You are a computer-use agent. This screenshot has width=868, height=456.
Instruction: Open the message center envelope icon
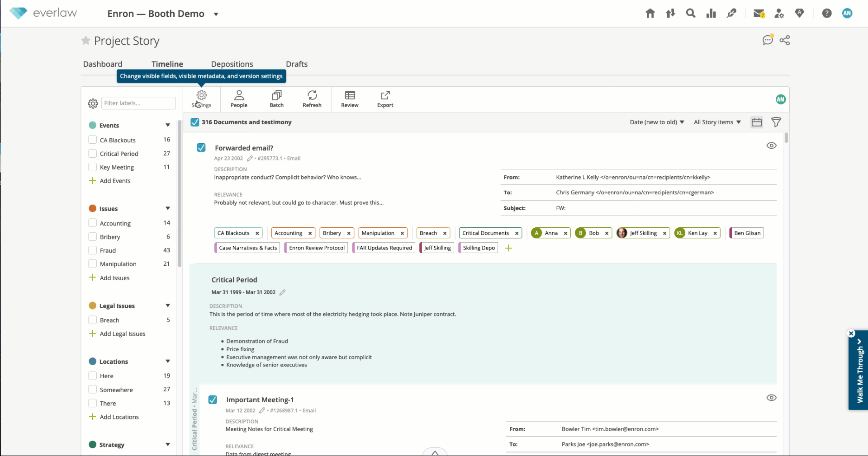[x=759, y=14]
